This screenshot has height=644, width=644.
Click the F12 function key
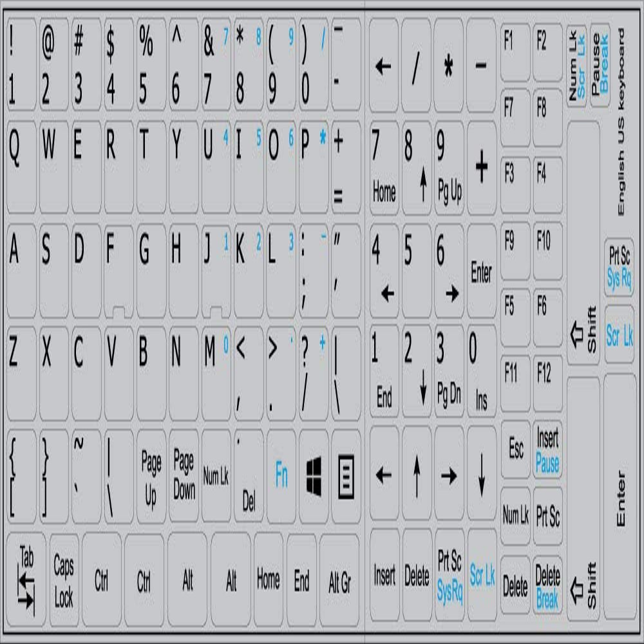tap(547, 384)
